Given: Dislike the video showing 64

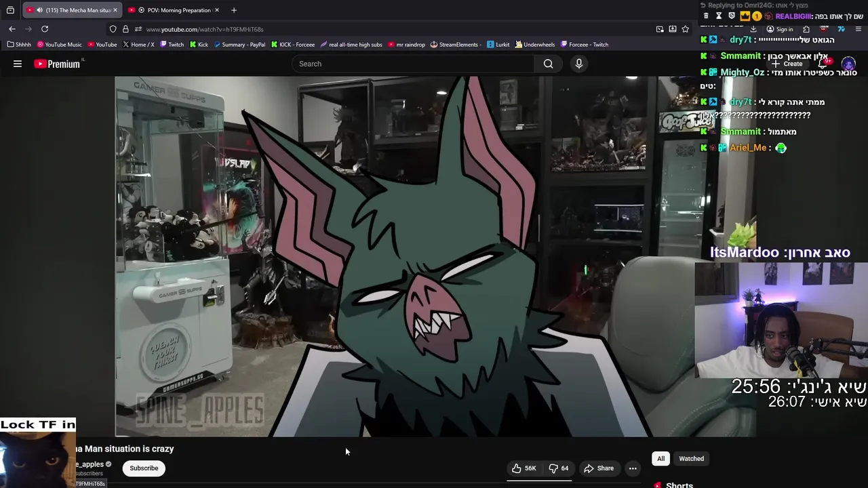Looking at the screenshot, I should pyautogui.click(x=559, y=468).
